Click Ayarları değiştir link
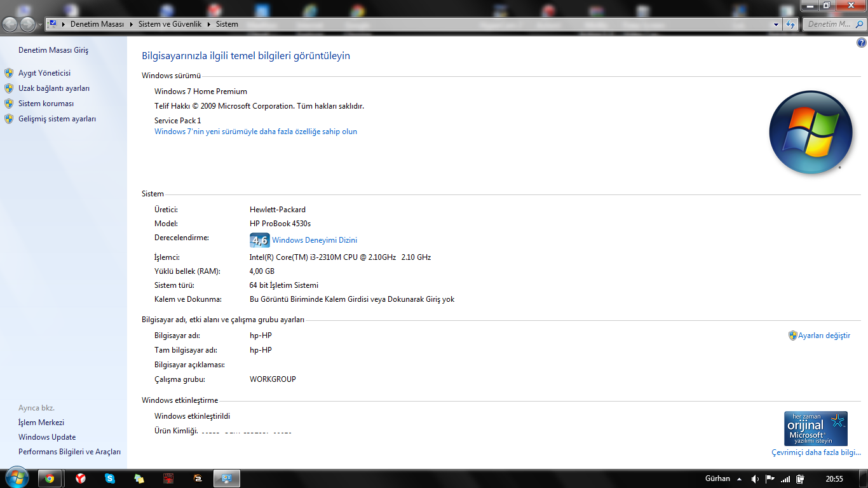The height and width of the screenshot is (488, 868). click(824, 335)
